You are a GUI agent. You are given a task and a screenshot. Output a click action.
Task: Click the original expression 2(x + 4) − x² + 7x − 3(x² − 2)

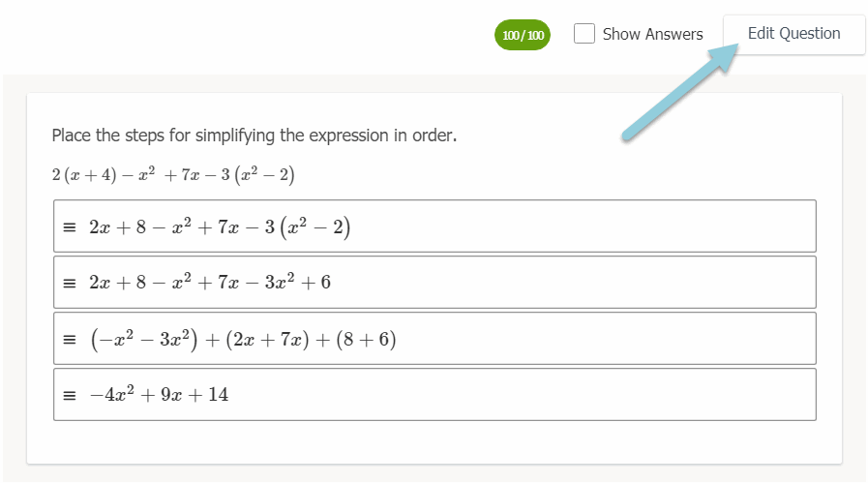pyautogui.click(x=173, y=175)
